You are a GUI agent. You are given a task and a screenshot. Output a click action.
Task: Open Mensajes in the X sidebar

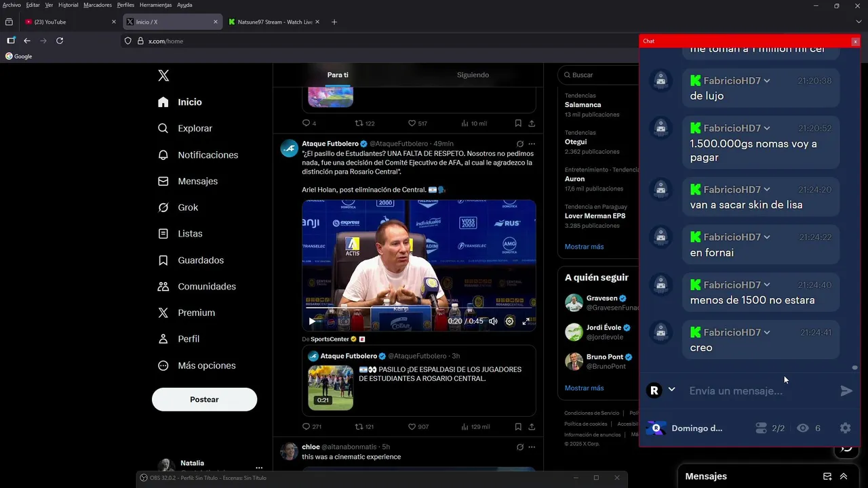tap(187, 181)
